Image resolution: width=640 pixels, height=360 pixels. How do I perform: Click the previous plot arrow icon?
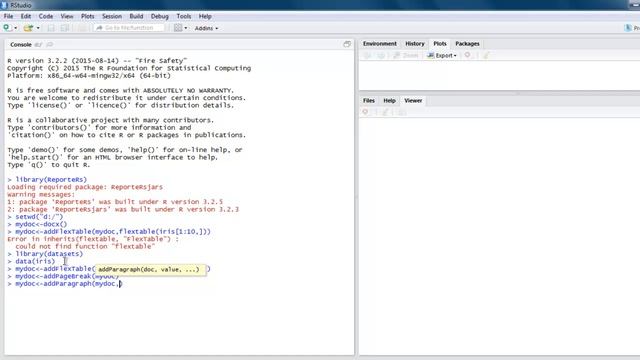[367, 56]
